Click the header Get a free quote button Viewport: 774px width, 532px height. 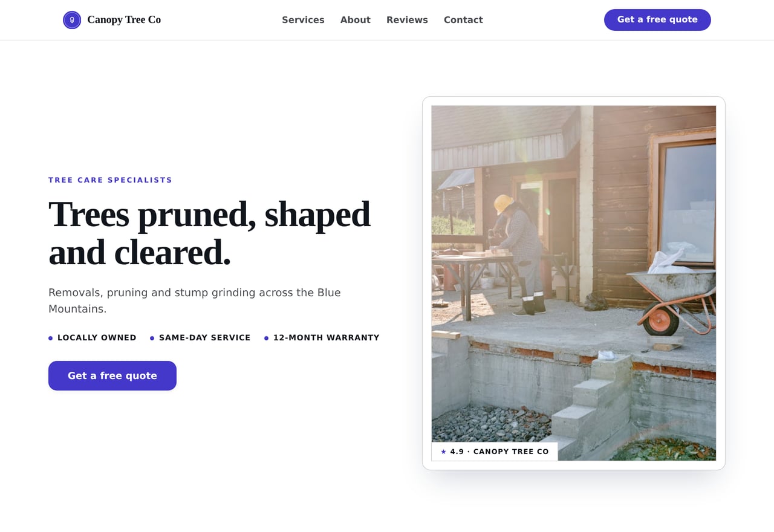tap(657, 20)
